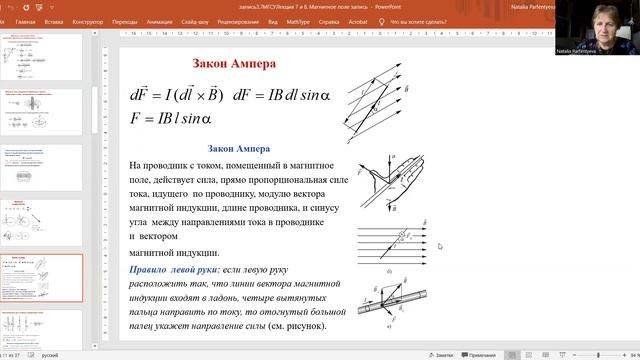The image size is (640, 360).
Task: Select the bottom slide thumbnail below current slide
Action: pos(42,330)
